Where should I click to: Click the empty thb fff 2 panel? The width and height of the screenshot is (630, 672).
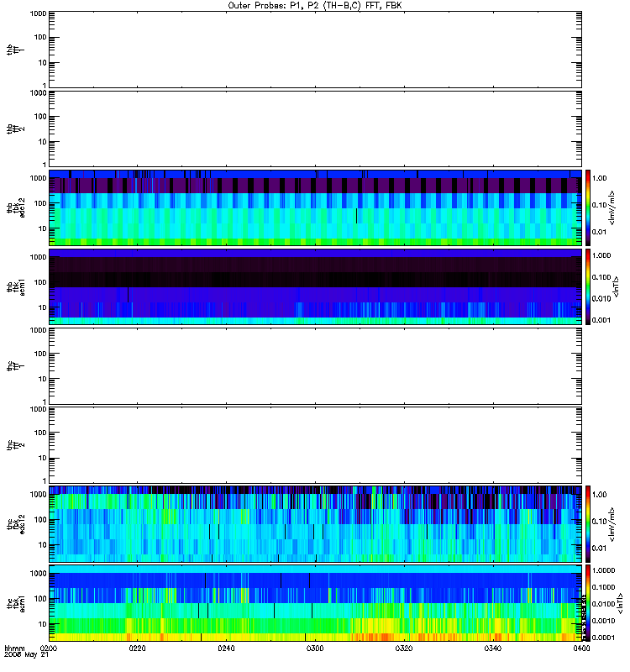point(315,128)
